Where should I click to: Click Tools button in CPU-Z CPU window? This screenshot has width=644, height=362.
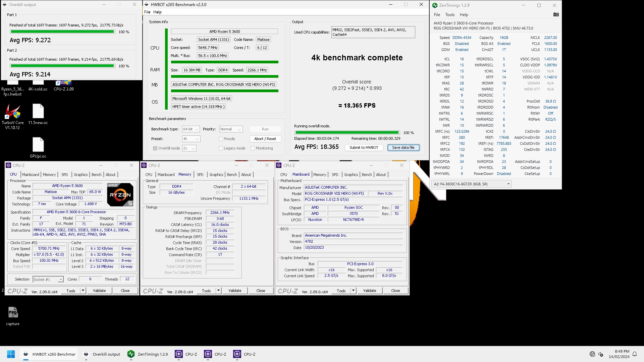(x=71, y=291)
